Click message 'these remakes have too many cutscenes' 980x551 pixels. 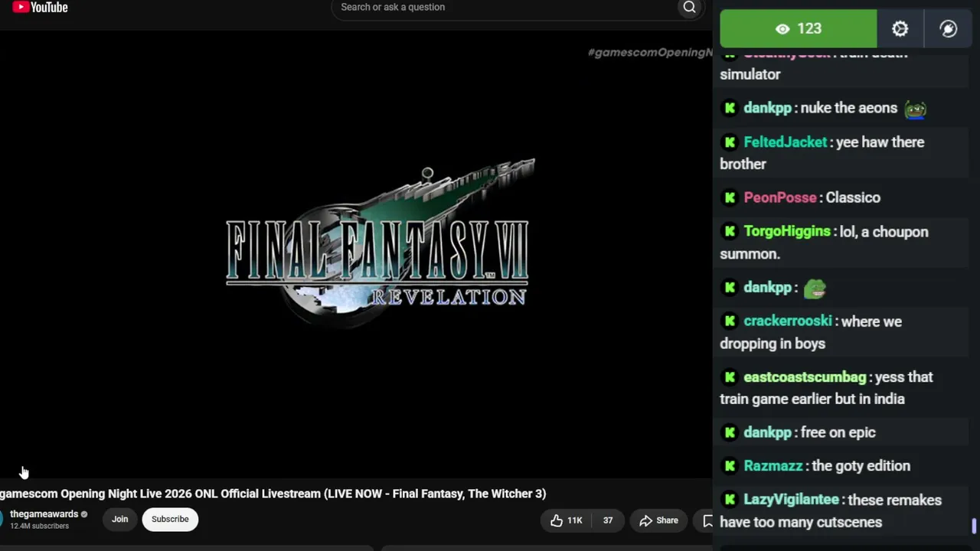tap(831, 511)
